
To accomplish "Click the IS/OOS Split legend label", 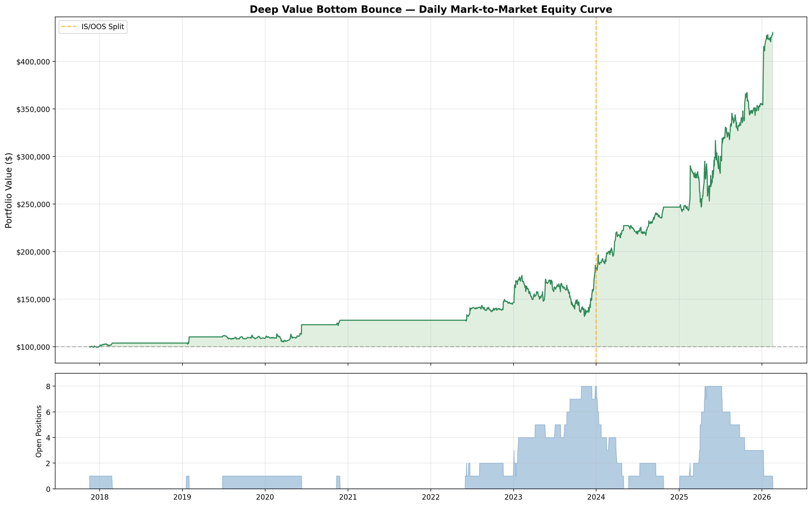I will point(103,27).
